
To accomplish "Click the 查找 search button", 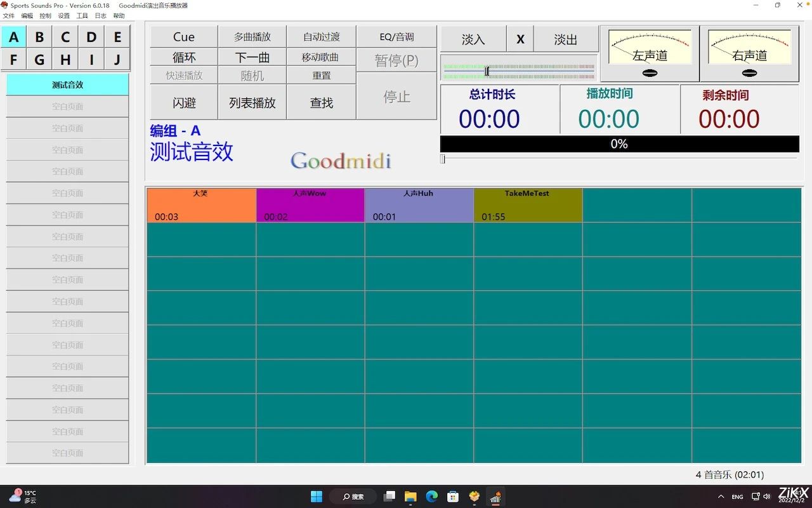I will (x=321, y=102).
